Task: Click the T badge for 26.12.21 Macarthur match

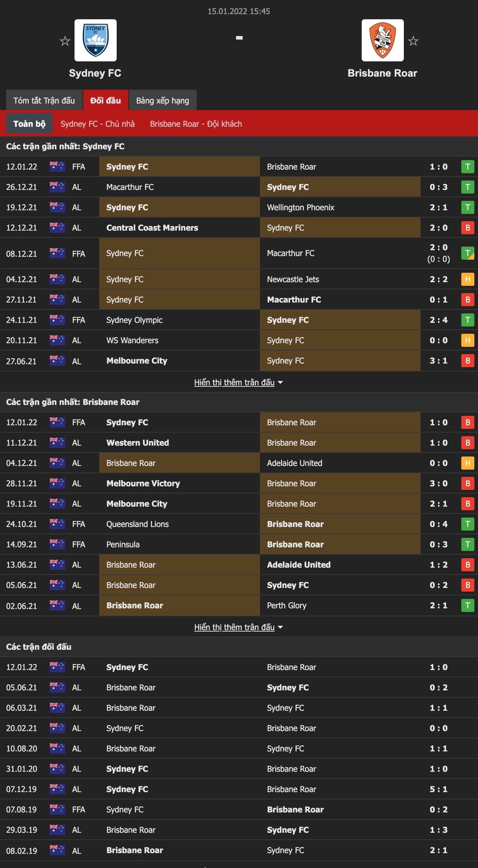Action: tap(467, 187)
